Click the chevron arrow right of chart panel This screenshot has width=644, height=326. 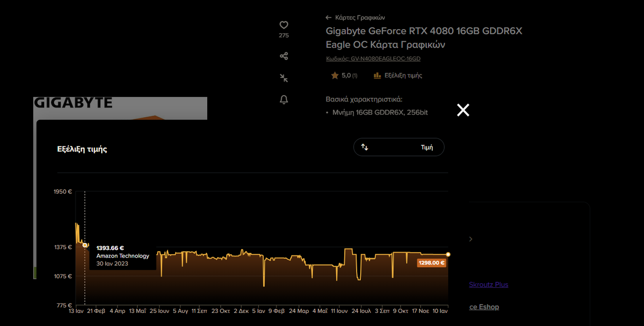click(x=470, y=239)
